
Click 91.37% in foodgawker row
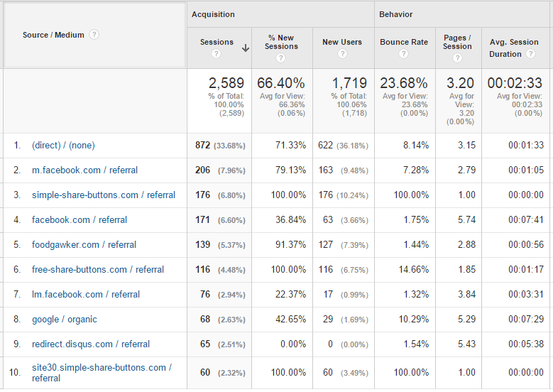click(290, 244)
